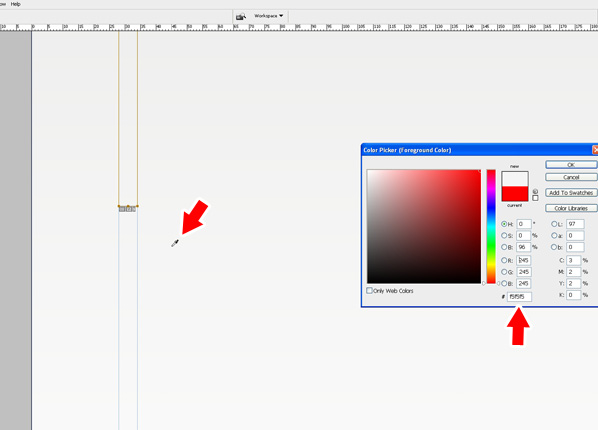Click the H hue value field
The height and width of the screenshot is (430, 598).
click(524, 224)
